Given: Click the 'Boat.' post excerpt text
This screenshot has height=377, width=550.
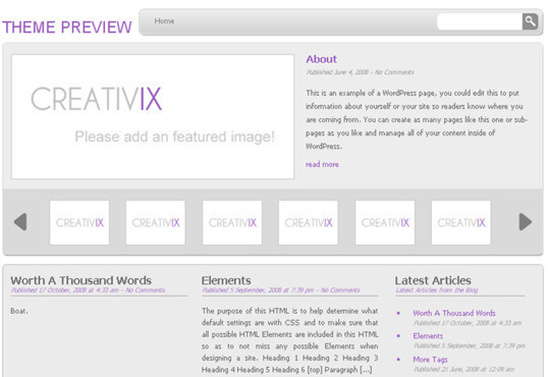Looking at the screenshot, I should 19,311.
